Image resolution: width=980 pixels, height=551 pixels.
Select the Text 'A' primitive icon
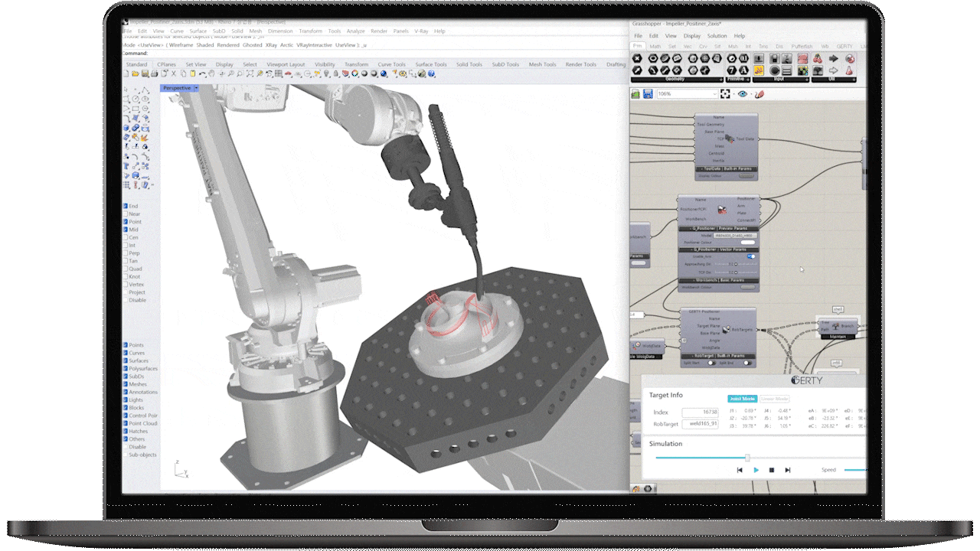pyautogui.click(x=743, y=70)
